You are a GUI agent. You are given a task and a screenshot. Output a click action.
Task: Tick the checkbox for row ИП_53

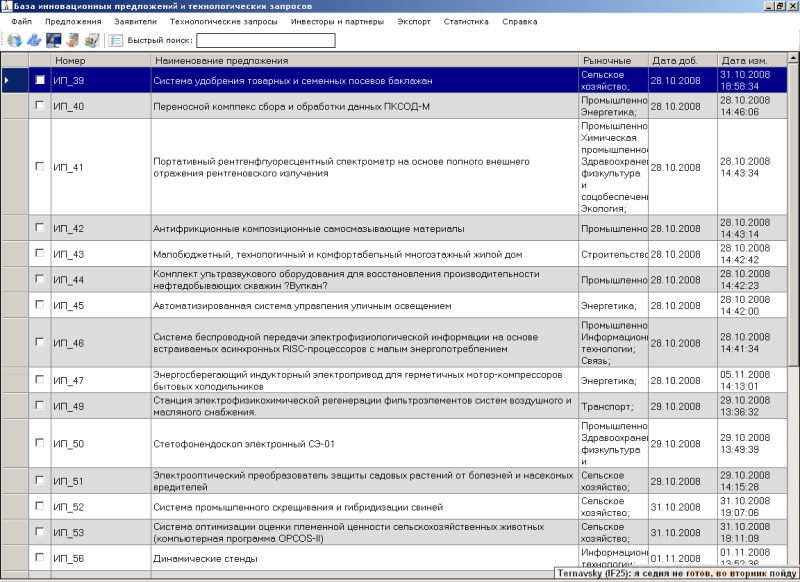pyautogui.click(x=40, y=532)
